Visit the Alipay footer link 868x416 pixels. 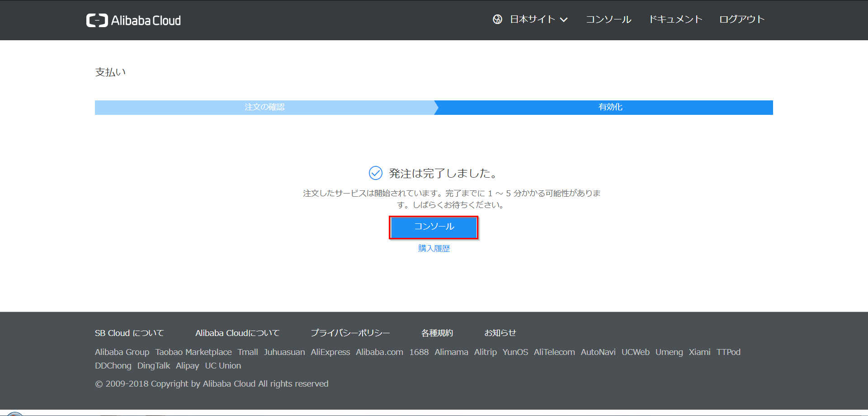point(187,366)
